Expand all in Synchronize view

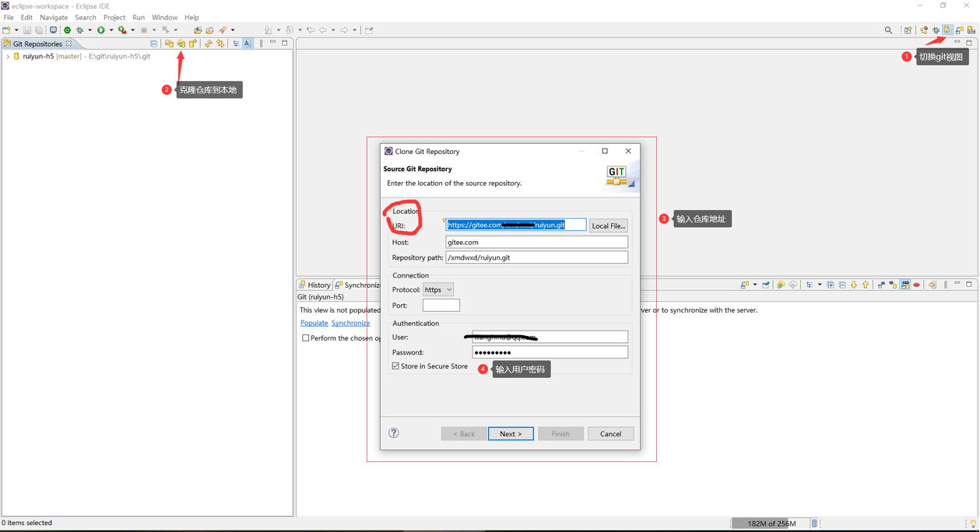click(831, 285)
